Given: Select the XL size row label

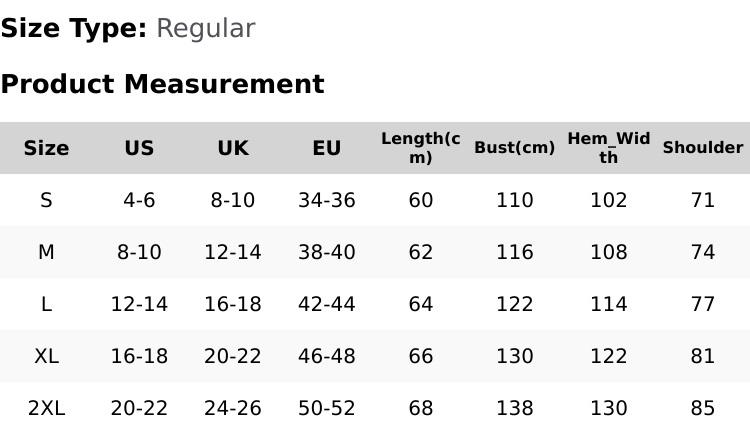Looking at the screenshot, I should pyautogui.click(x=46, y=356).
